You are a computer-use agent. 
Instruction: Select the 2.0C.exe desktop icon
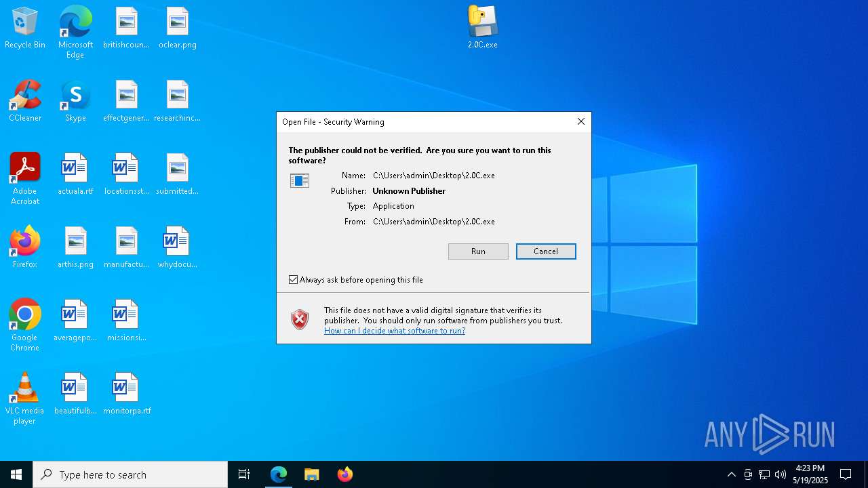[x=483, y=28]
